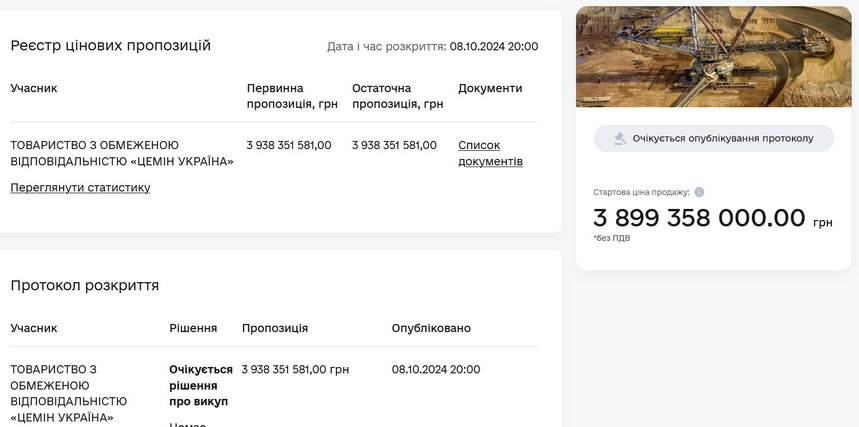Click the 'Протокол розкриття' heading
The image size is (859, 427).
pyautogui.click(x=85, y=285)
